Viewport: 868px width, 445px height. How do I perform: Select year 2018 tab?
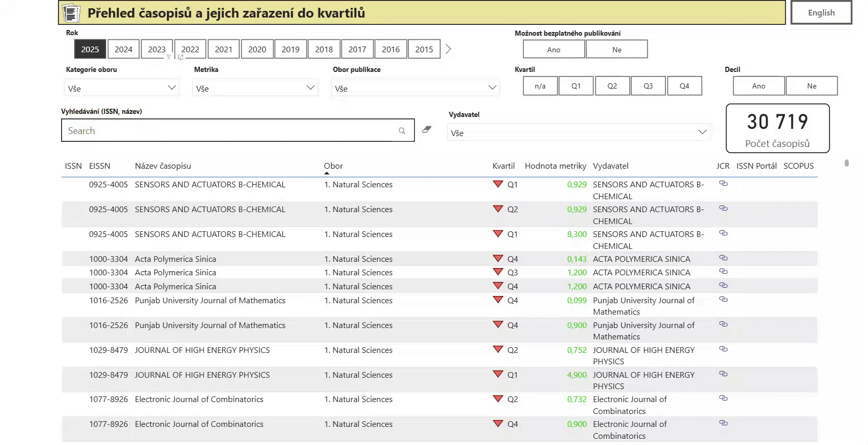pyautogui.click(x=324, y=49)
